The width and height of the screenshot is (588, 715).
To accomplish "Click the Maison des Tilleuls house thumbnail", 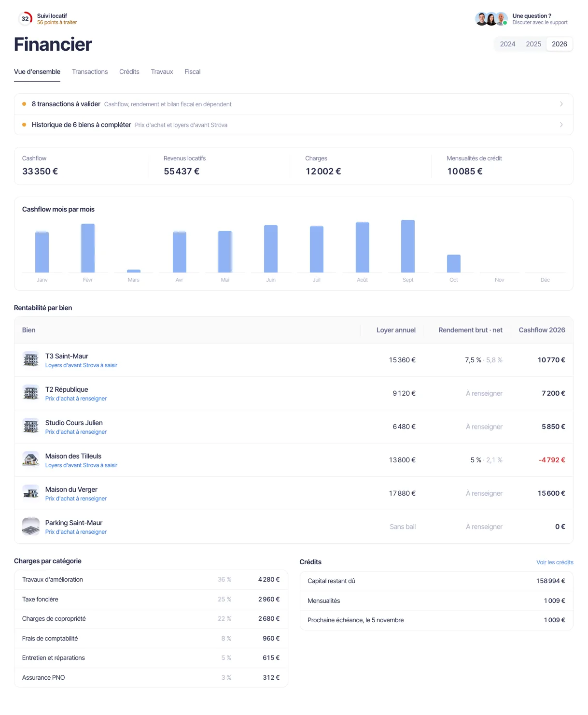I will coord(31,460).
